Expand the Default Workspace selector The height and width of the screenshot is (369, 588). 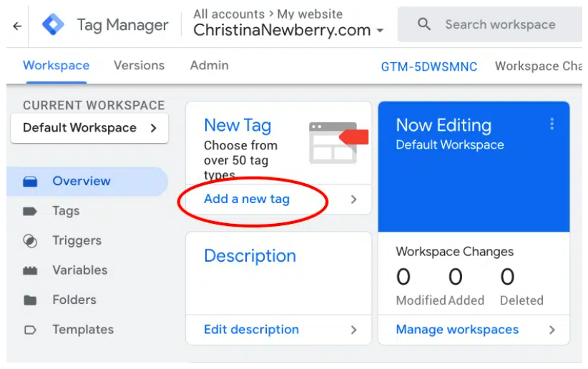point(89,128)
